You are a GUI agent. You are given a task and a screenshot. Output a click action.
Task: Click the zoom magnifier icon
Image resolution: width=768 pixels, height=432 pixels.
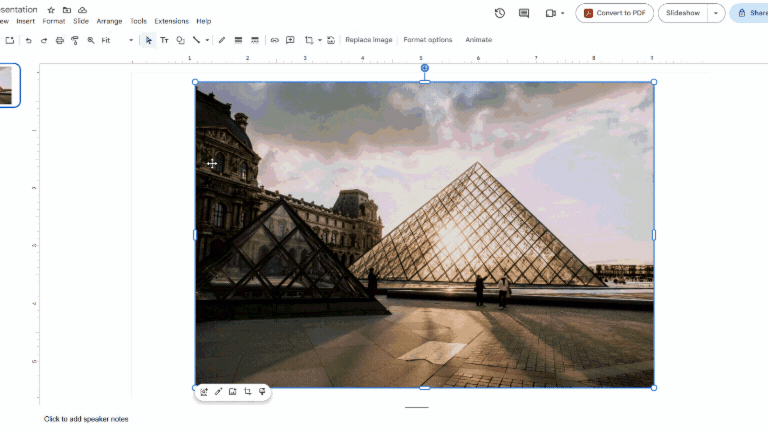pos(91,40)
